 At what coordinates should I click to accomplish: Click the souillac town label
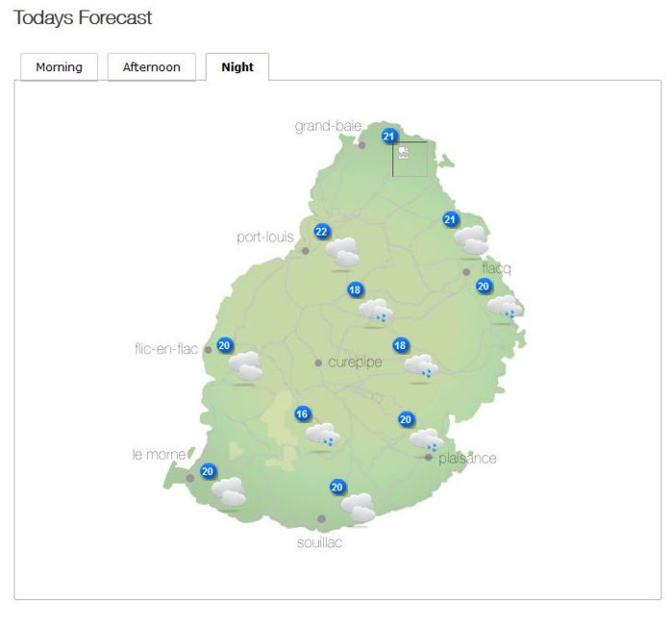[x=320, y=542]
